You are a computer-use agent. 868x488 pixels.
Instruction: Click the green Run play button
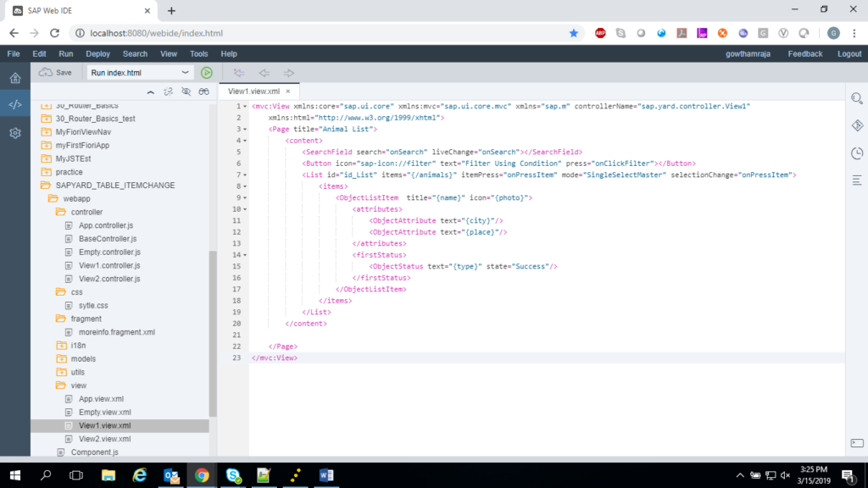pos(207,73)
